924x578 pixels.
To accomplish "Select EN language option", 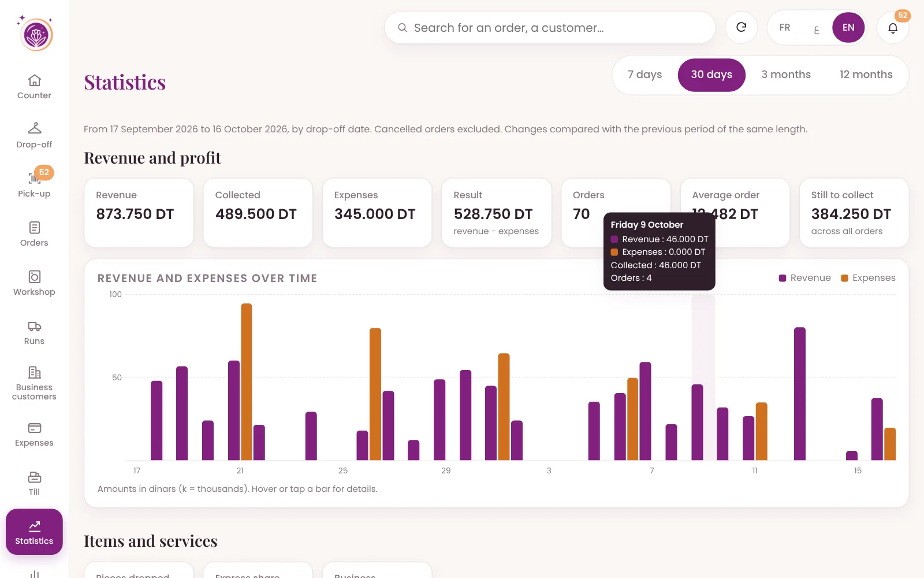I will 848,27.
